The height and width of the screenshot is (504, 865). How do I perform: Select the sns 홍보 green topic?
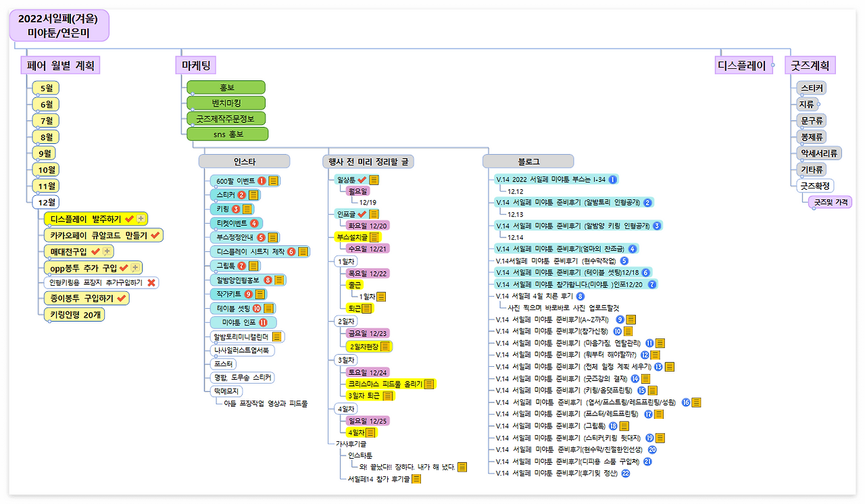point(228,134)
